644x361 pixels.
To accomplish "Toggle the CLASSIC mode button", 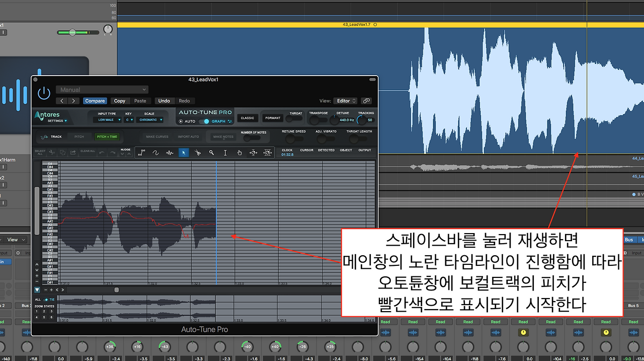I will (248, 118).
